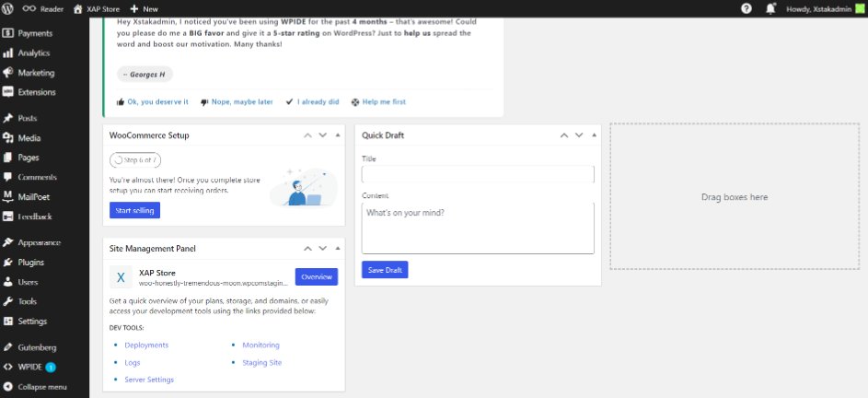
Task: Click the XAP Store home icon
Action: [78, 8]
